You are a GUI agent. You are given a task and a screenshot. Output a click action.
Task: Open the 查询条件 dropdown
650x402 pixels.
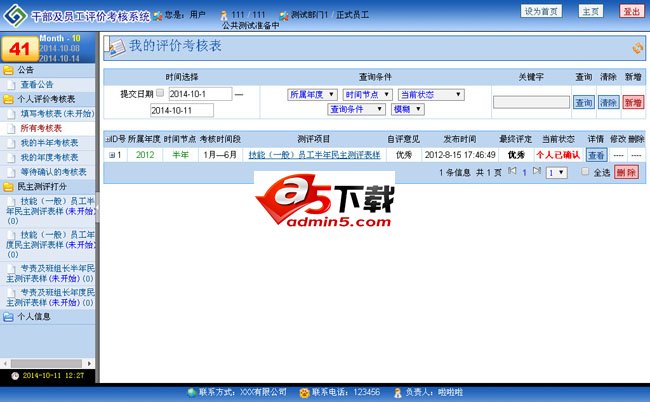pos(357,109)
